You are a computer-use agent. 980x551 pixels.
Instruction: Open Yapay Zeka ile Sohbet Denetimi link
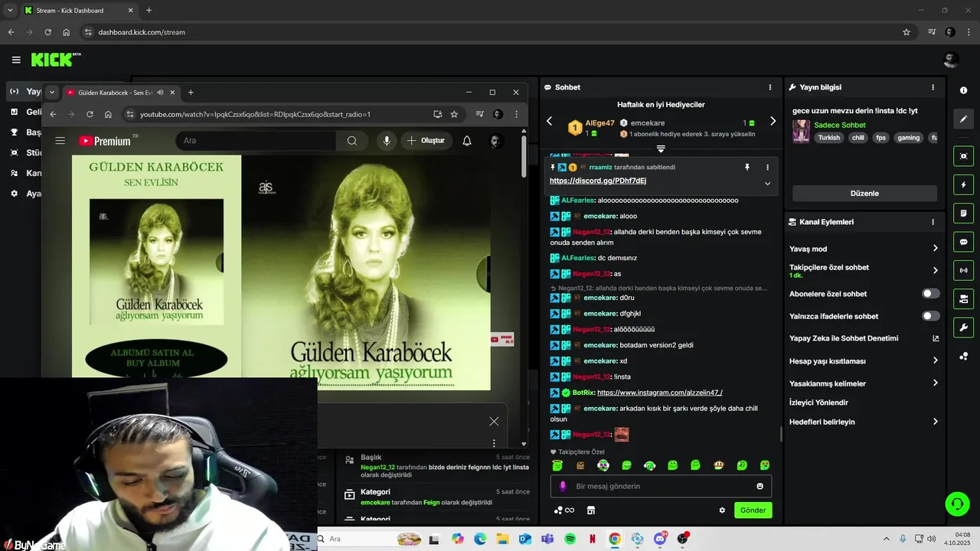coord(864,338)
